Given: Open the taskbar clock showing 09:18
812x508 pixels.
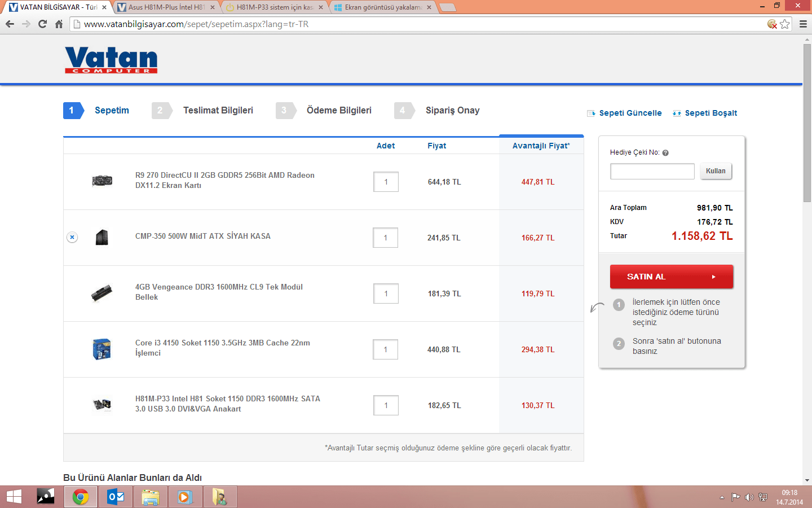Looking at the screenshot, I should coord(789,497).
